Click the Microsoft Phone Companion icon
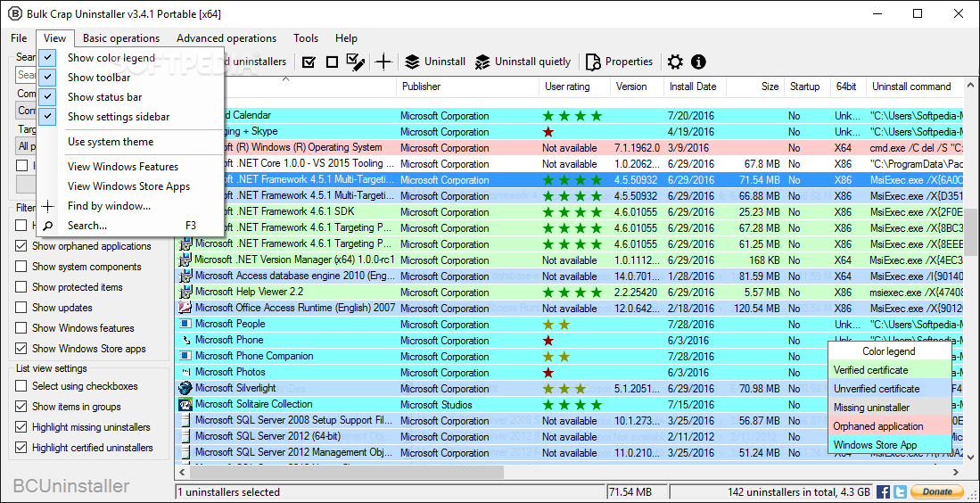Viewport: 980px width, 503px height. (185, 356)
